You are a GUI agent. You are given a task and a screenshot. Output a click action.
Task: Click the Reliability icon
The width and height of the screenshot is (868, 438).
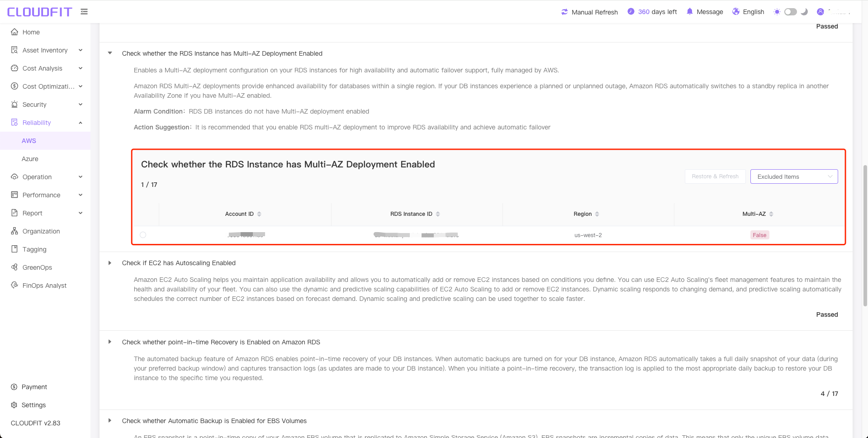[x=14, y=123]
